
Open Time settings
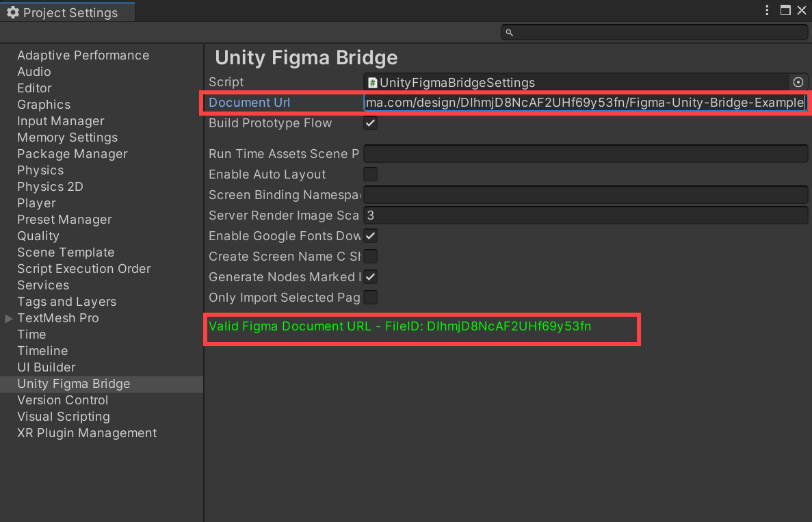pos(31,335)
